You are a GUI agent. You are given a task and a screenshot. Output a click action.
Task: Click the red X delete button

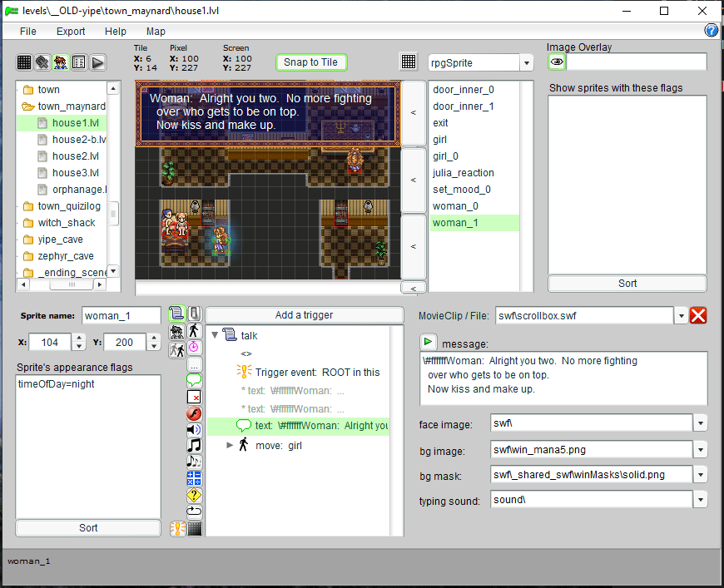(699, 315)
